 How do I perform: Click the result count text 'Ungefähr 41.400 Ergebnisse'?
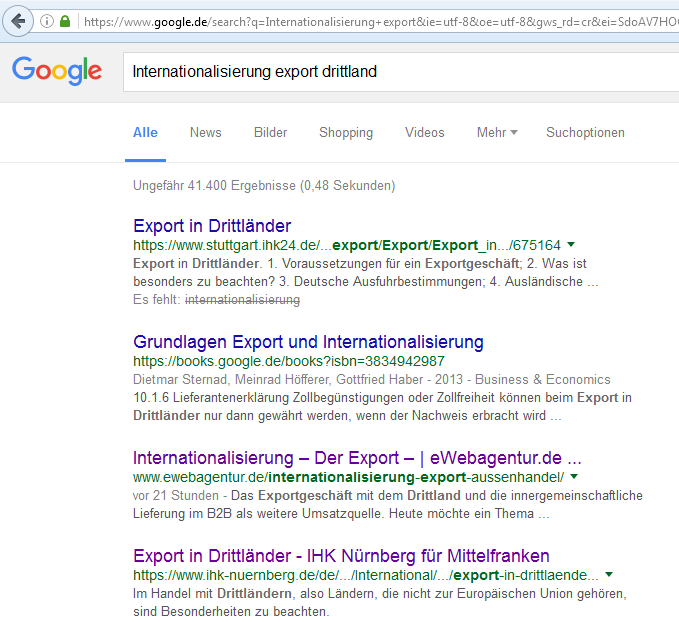click(215, 186)
